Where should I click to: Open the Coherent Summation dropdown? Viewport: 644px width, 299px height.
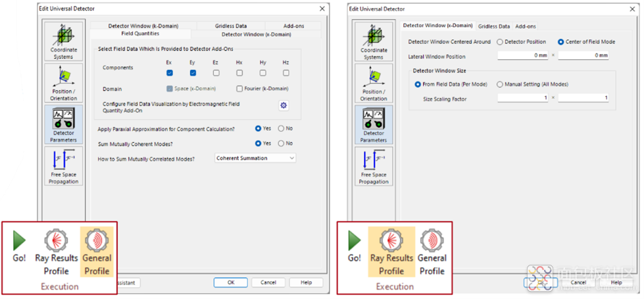click(255, 158)
